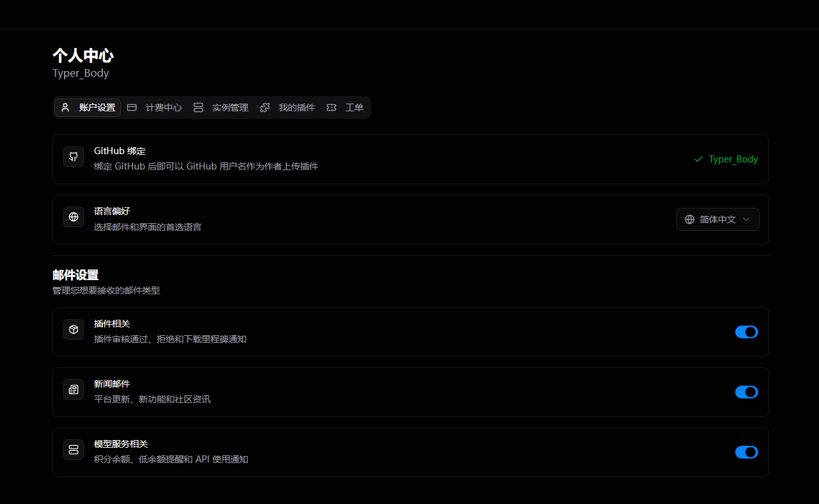
Task: Switch to the 计费中心 tab
Action: pos(154,107)
